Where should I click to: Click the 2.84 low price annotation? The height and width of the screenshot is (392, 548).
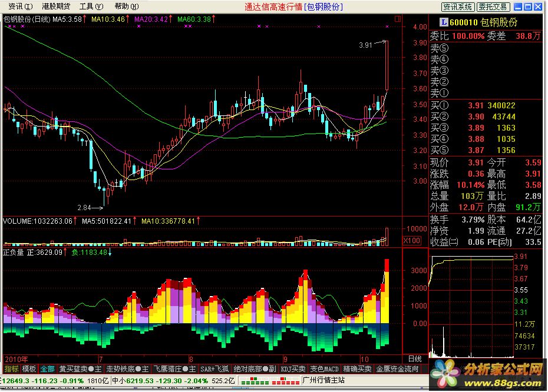point(84,208)
